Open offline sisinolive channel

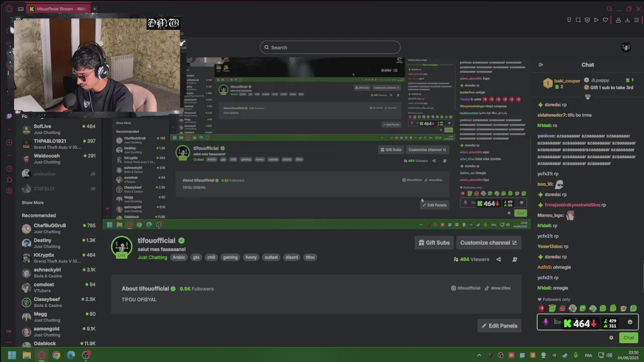point(58,173)
